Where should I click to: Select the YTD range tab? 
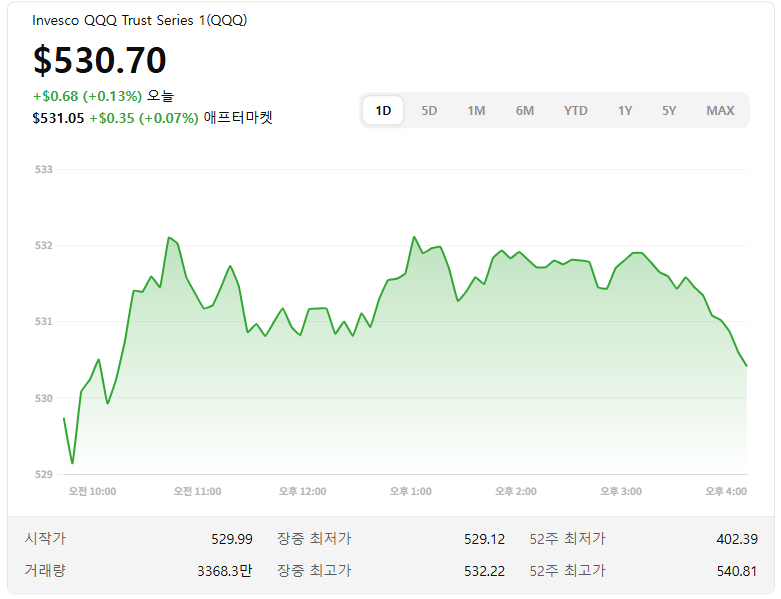(x=575, y=111)
